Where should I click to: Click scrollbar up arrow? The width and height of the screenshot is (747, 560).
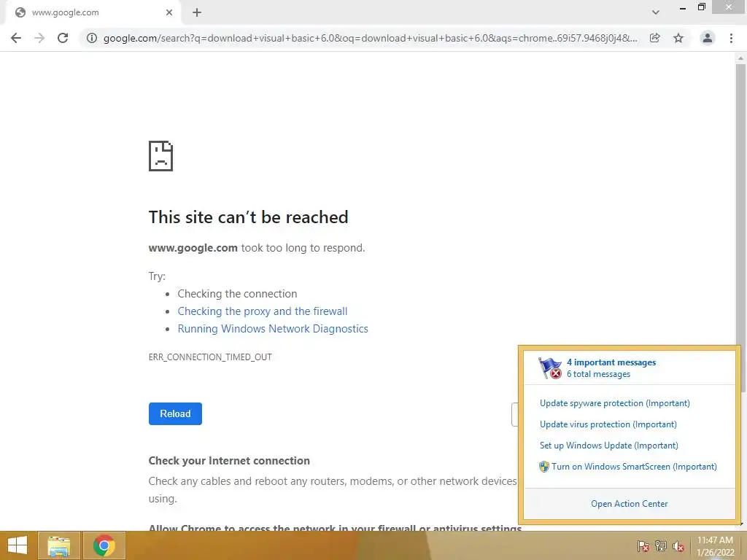click(x=740, y=58)
